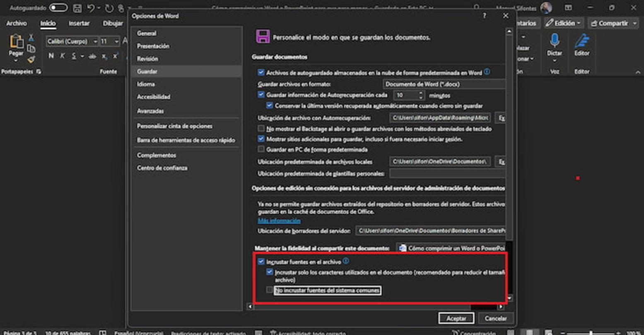644x335 pixels.
Task: Uncheck Incrustar fuentes en el archivo
Action: [x=261, y=261]
